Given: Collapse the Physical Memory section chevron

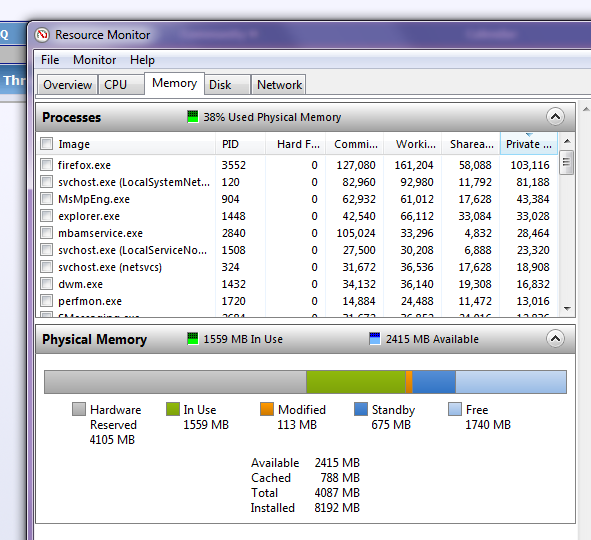Looking at the screenshot, I should pos(555,339).
